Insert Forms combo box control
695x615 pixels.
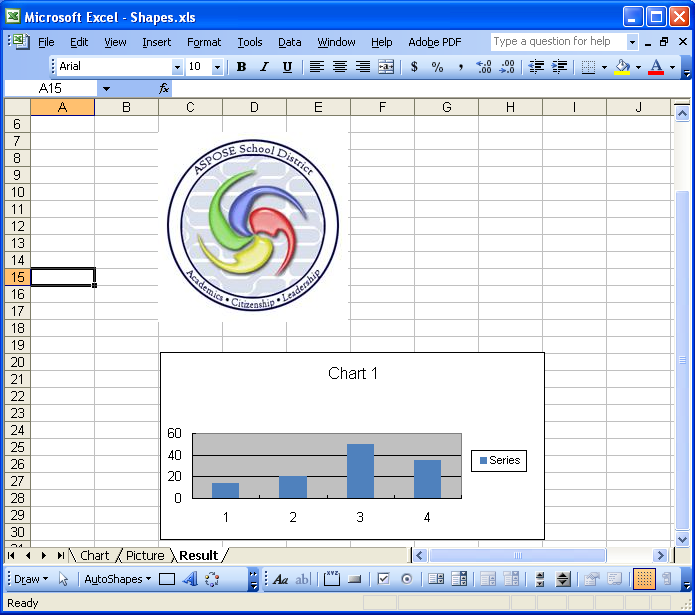point(459,579)
